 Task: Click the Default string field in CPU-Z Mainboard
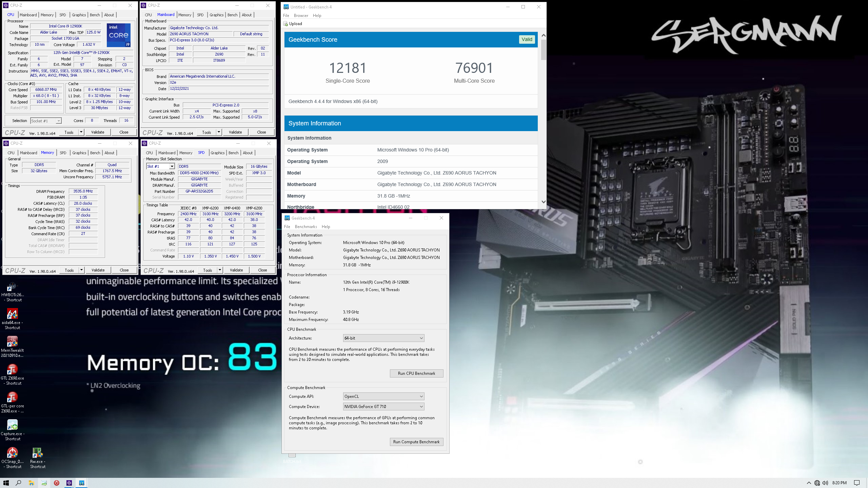tap(251, 34)
